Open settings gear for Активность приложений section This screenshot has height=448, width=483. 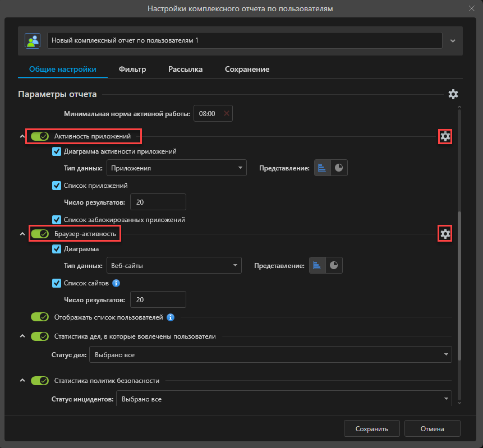pyautogui.click(x=445, y=136)
